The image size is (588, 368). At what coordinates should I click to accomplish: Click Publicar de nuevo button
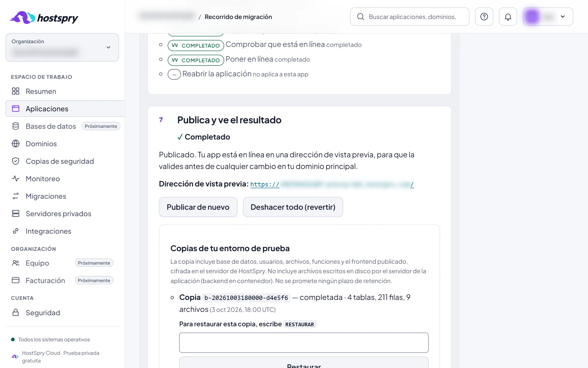point(198,207)
